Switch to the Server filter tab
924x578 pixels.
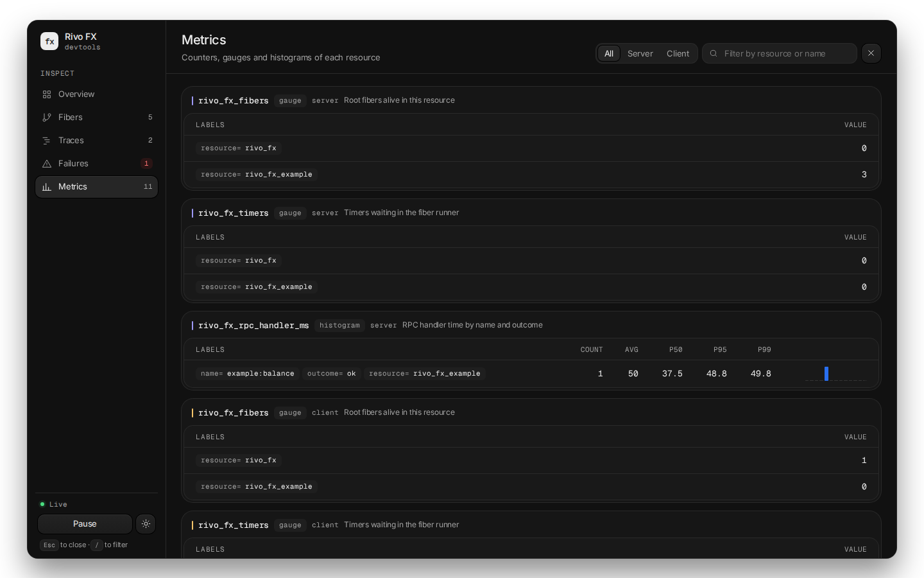640,53
